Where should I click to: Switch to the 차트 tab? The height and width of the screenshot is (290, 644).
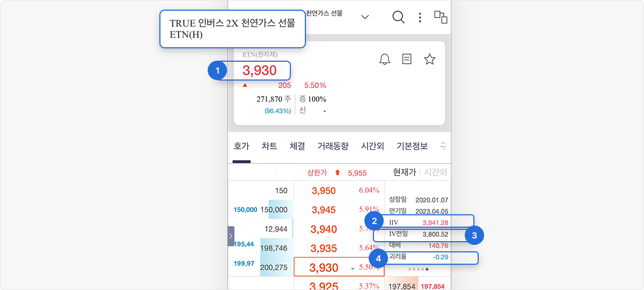[269, 146]
